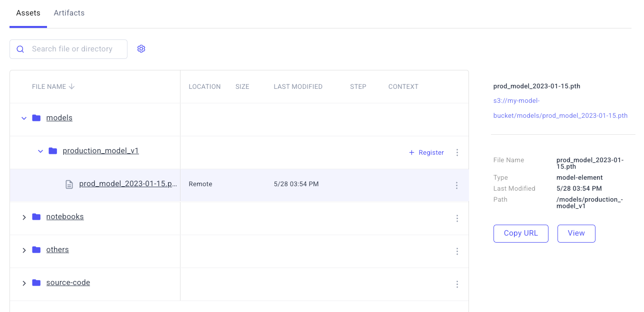This screenshot has width=644, height=312.
Task: Click the production_model_v1 folder icon
Action: click(52, 150)
